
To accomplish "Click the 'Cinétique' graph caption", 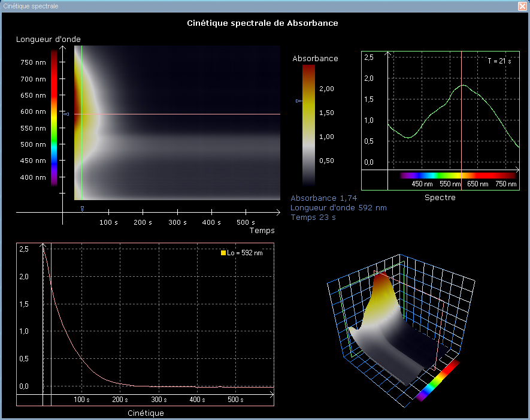I will point(146,413).
